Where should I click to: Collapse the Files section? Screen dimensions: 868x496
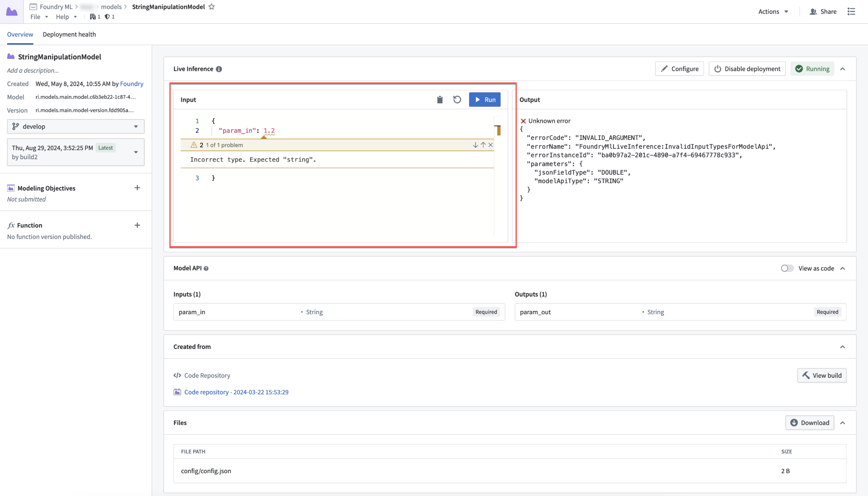click(842, 423)
